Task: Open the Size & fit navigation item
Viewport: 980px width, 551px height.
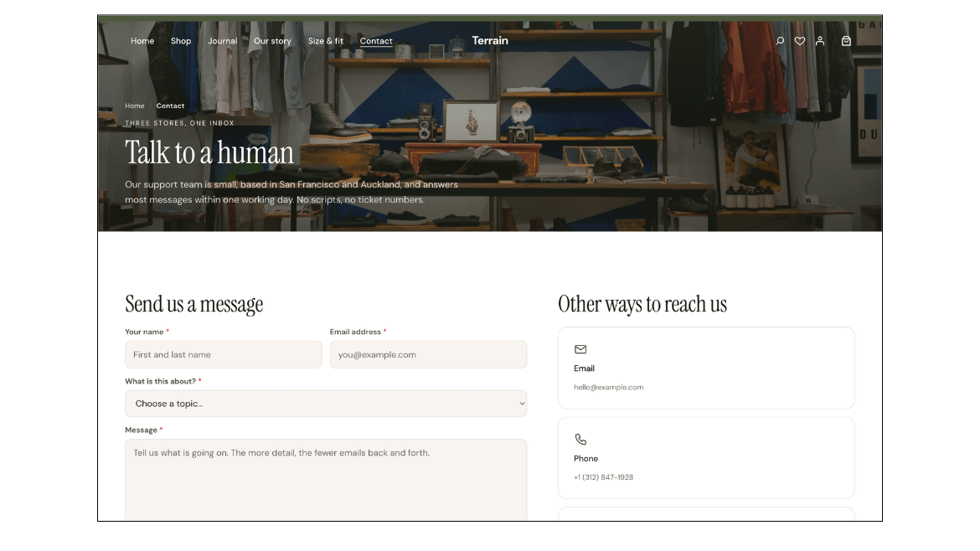Action: coord(326,41)
